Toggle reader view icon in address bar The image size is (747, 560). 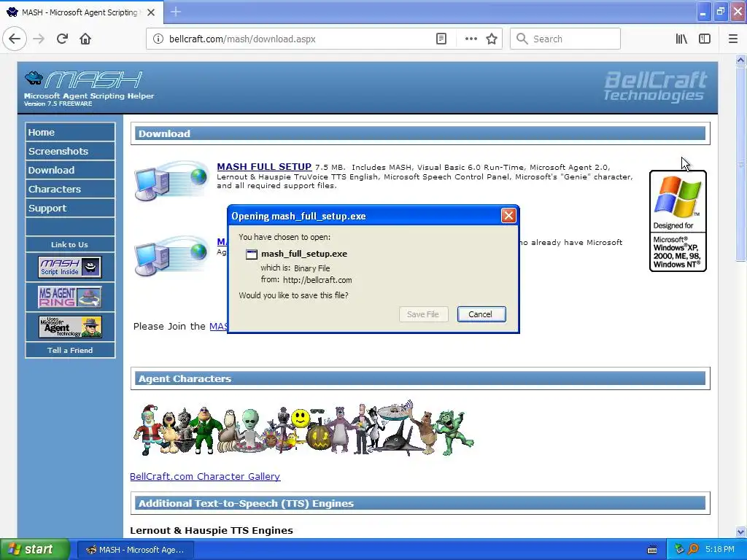pyautogui.click(x=441, y=39)
